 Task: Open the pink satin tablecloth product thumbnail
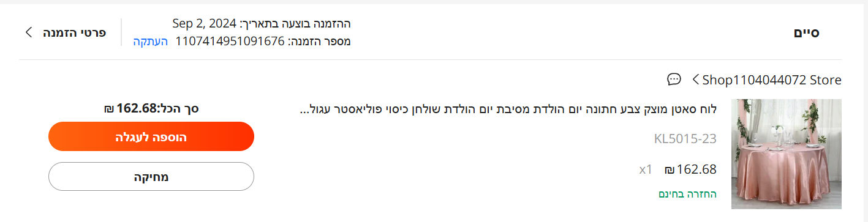[787, 154]
